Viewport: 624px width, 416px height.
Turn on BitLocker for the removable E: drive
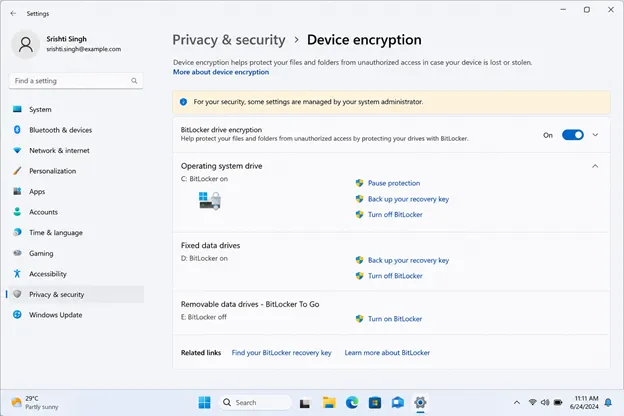395,319
